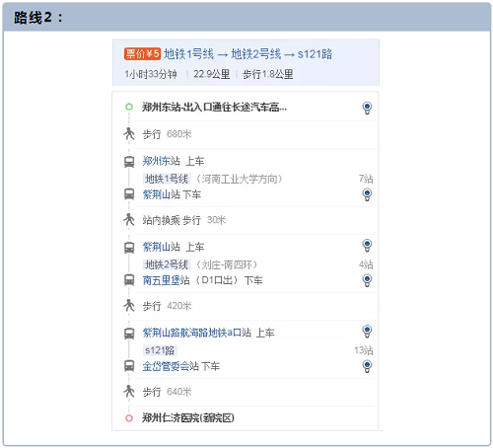
Task: Open the 金岱管委会站 station link
Action: 171,366
